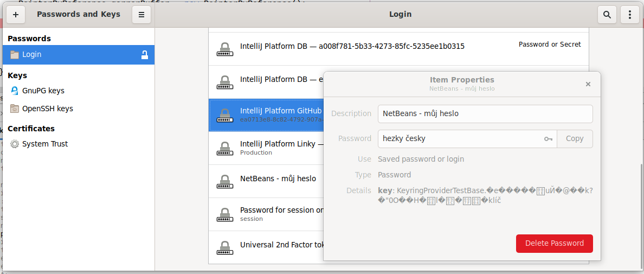Close the Item Properties dialog
This screenshot has width=644, height=274.
click(588, 84)
